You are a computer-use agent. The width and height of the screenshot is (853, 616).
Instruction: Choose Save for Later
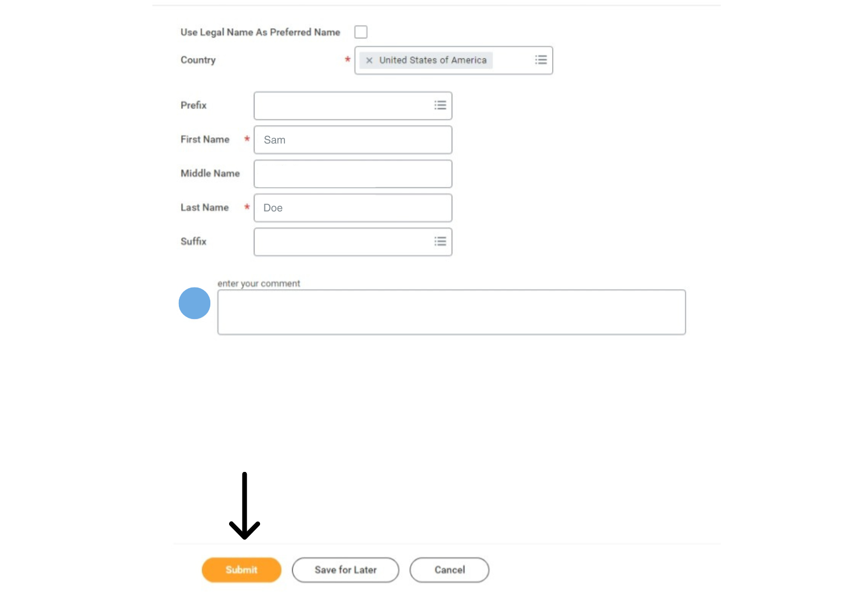pyautogui.click(x=346, y=570)
